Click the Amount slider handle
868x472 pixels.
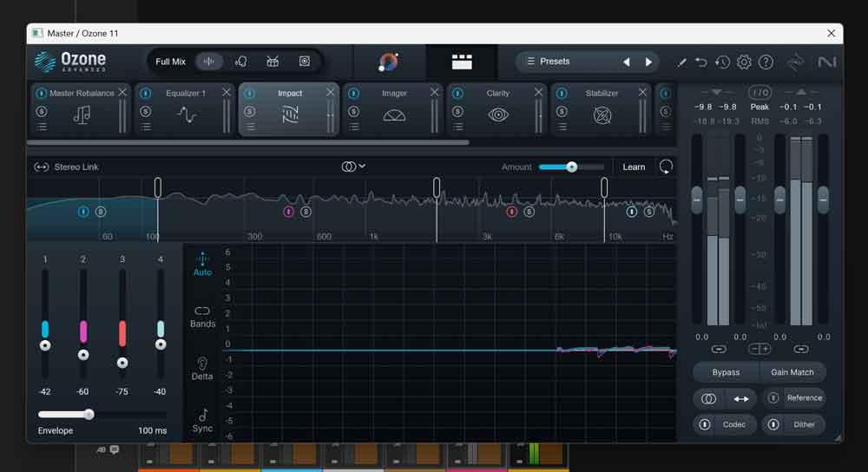[571, 167]
